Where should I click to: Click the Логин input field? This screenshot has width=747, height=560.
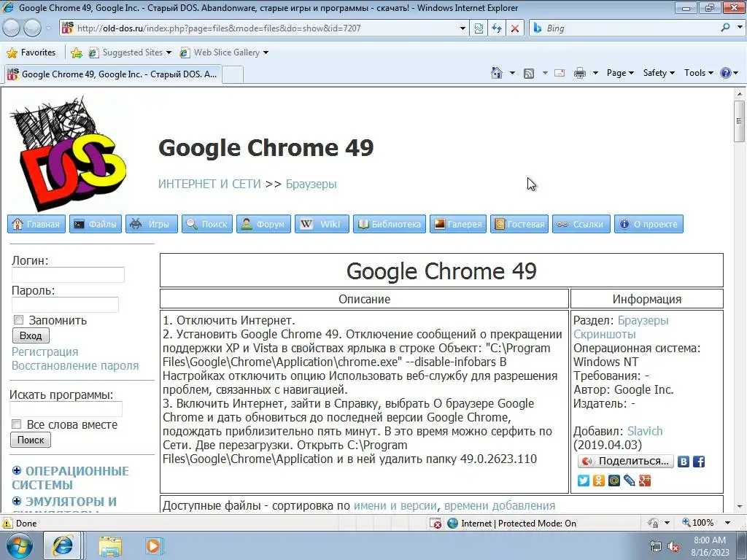coord(68,275)
